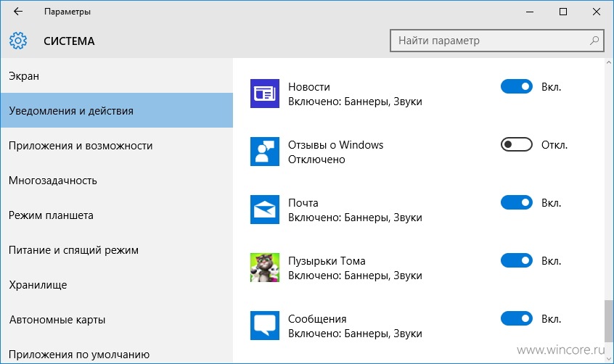Disable Почта notifications toggle
The height and width of the screenshot is (364, 614).
tap(517, 202)
